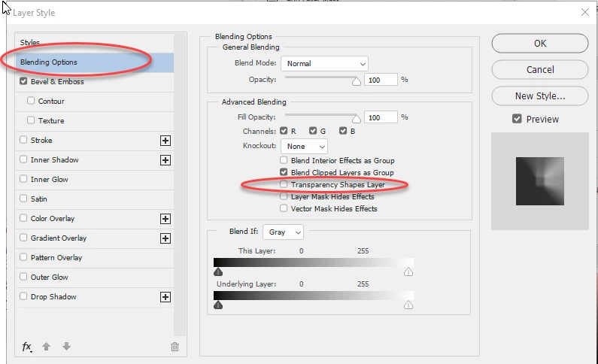This screenshot has height=364, width=598.
Task: Enable the Contour checkbox
Action: point(31,101)
